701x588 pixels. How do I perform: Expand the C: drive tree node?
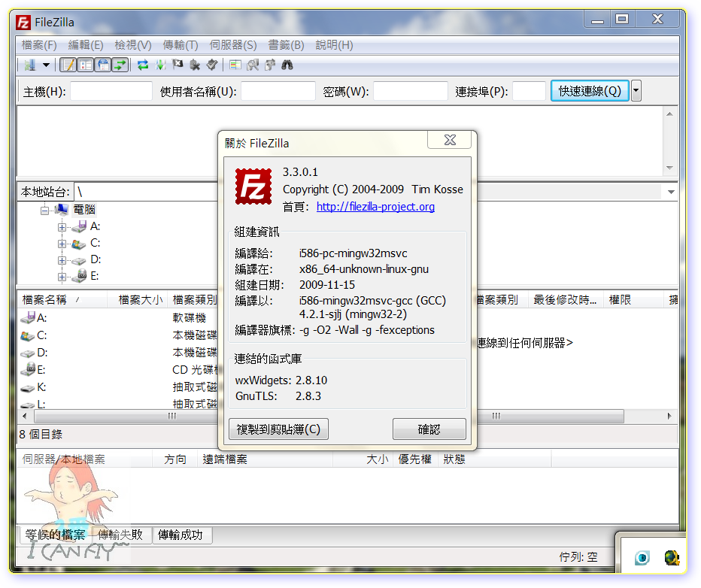coord(62,244)
